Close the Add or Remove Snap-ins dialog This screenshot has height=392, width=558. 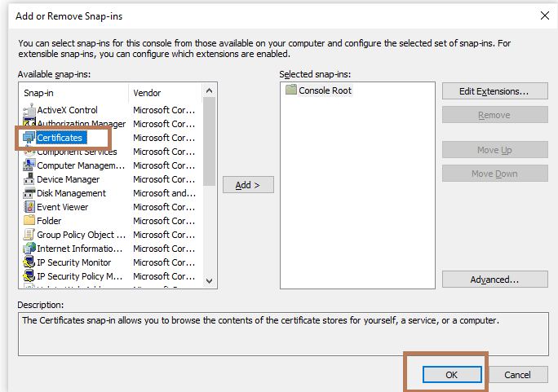(544, 15)
